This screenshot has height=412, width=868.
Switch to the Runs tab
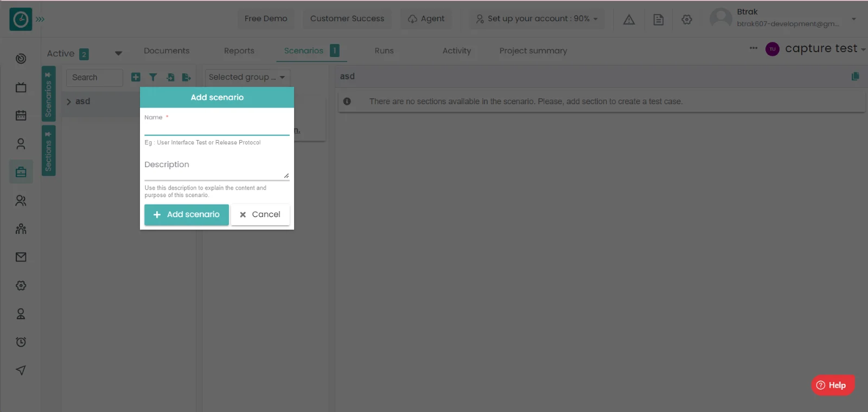(384, 50)
